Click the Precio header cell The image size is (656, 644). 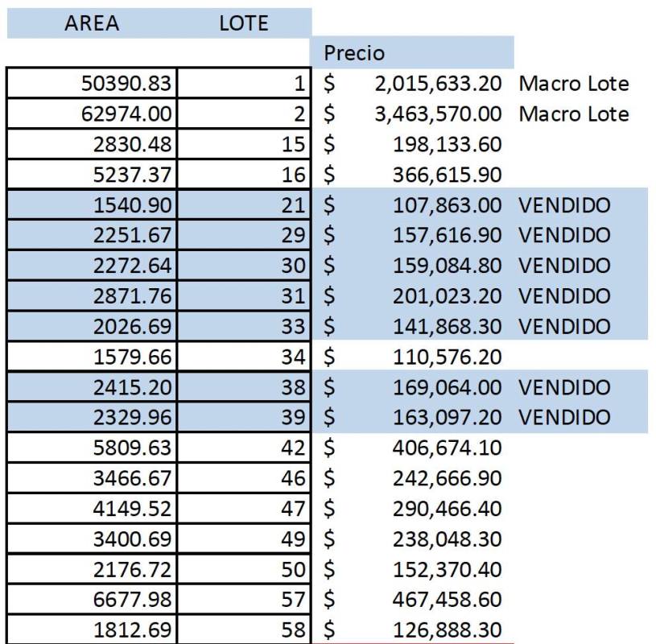point(411,53)
